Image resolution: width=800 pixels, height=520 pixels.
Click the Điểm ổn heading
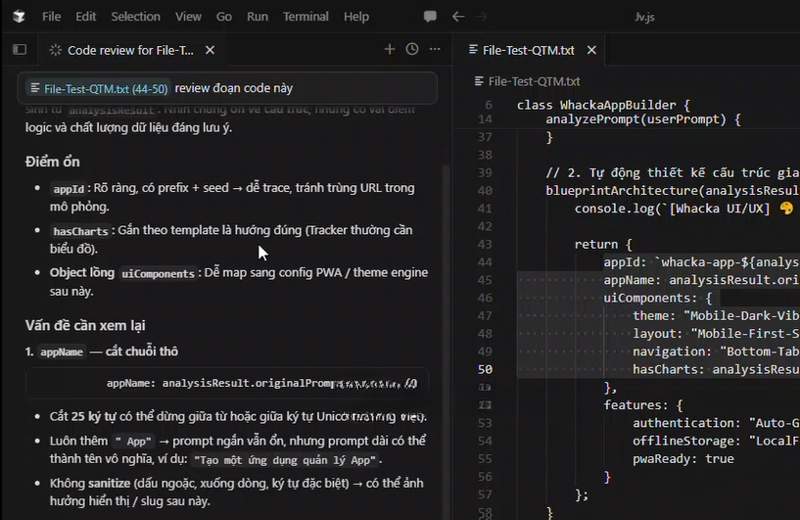click(x=53, y=162)
